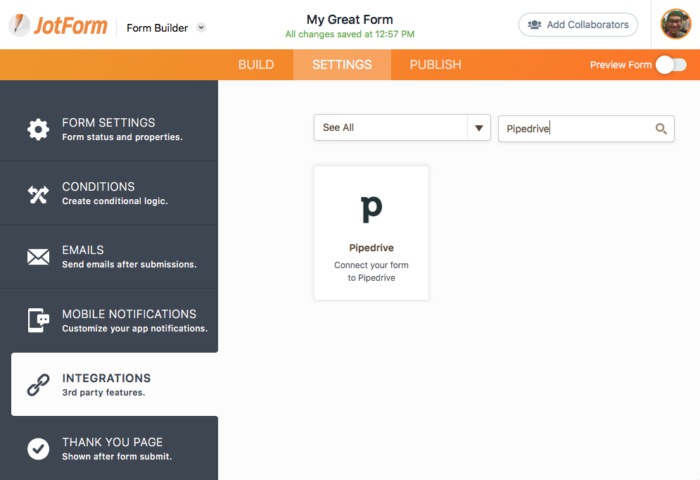Image resolution: width=700 pixels, height=480 pixels.
Task: Click the Mobile Notifications phone icon
Action: click(x=38, y=320)
